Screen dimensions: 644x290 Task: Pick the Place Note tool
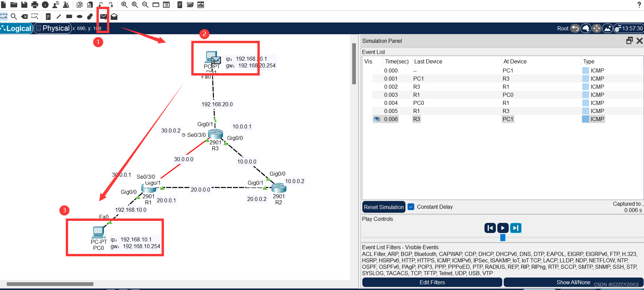coord(48,17)
